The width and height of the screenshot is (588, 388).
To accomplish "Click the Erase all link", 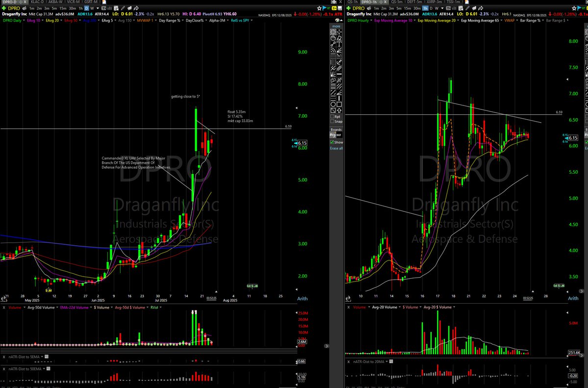I will click(336, 148).
